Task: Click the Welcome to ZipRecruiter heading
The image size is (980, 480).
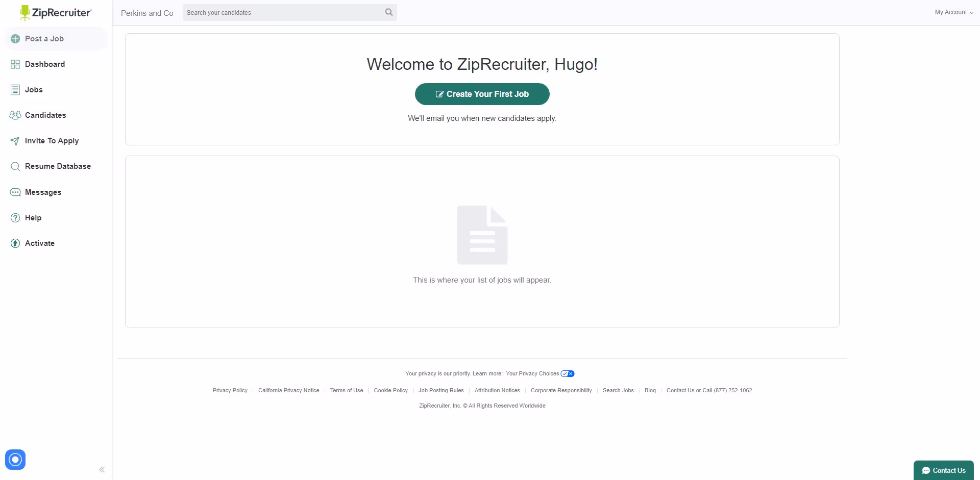Action: 482,64
